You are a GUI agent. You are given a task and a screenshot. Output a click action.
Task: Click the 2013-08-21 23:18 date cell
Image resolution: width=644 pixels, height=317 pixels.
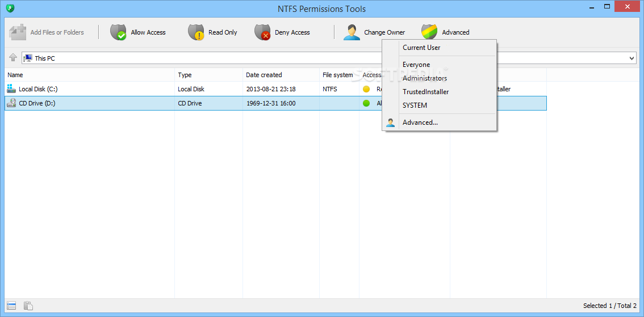271,89
